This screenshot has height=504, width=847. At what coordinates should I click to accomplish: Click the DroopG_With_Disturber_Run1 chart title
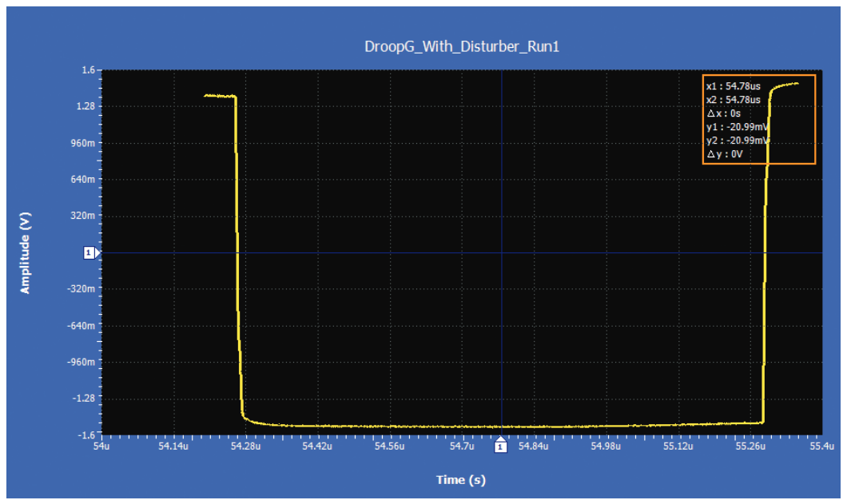coord(461,47)
